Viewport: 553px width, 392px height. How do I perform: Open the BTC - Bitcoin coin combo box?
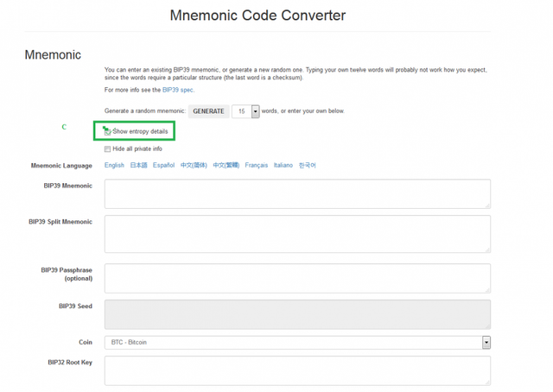tap(297, 342)
